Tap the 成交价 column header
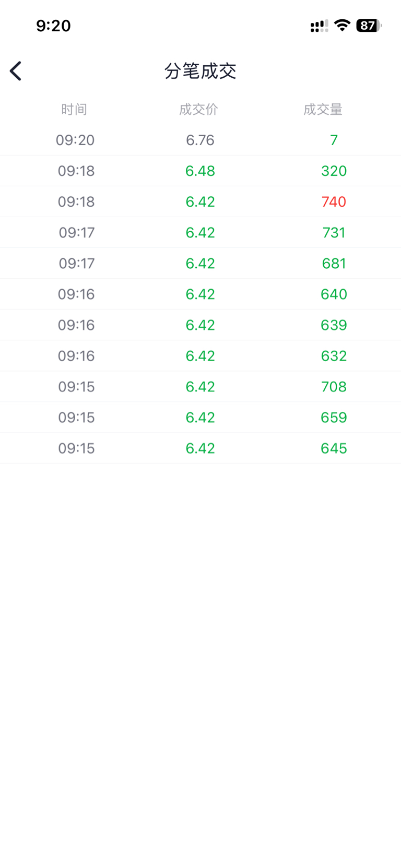401x868 pixels. tap(198, 109)
